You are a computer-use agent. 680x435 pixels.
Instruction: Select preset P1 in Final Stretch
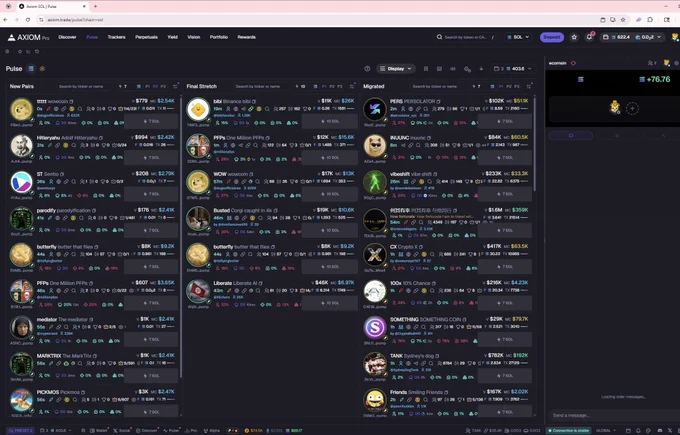point(324,86)
